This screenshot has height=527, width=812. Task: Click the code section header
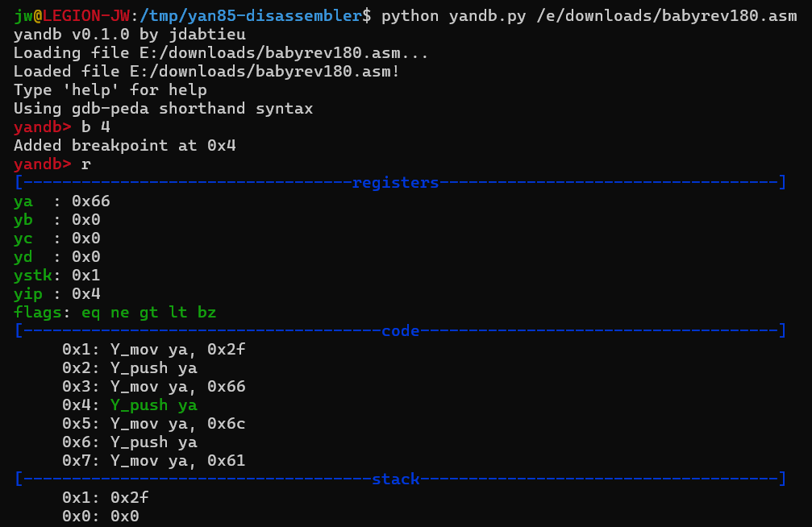point(400,330)
